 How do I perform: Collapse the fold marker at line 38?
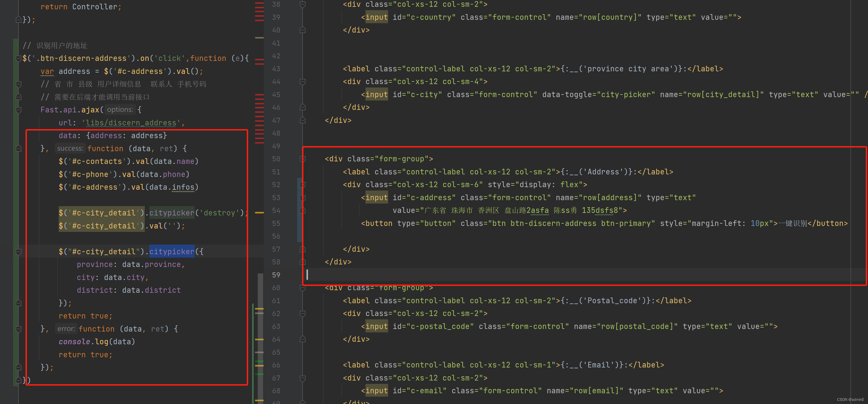303,4
